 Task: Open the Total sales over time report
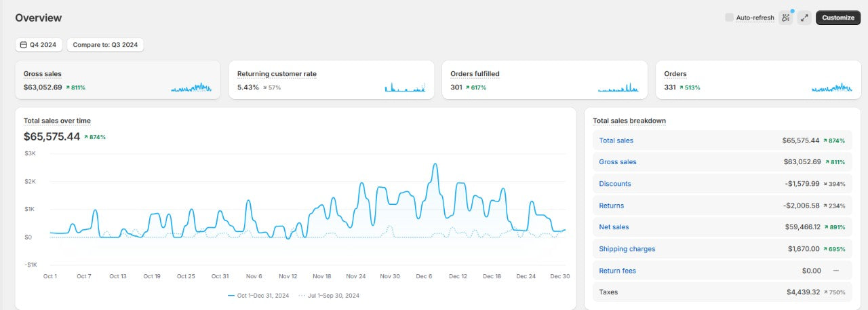coord(57,121)
